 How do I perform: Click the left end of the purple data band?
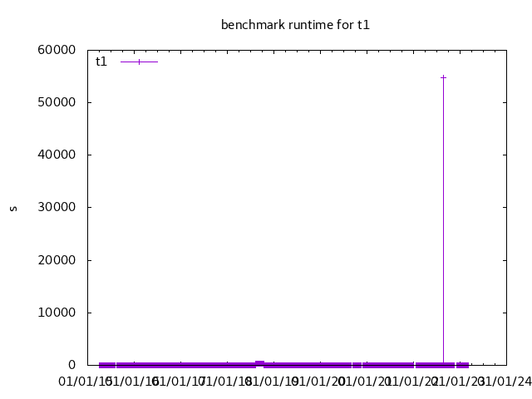click(x=101, y=365)
